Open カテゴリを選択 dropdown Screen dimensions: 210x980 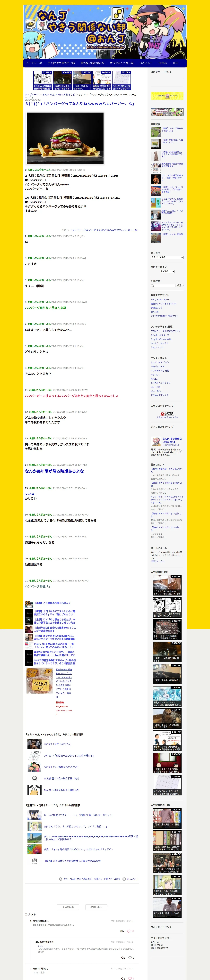[x=167, y=258]
